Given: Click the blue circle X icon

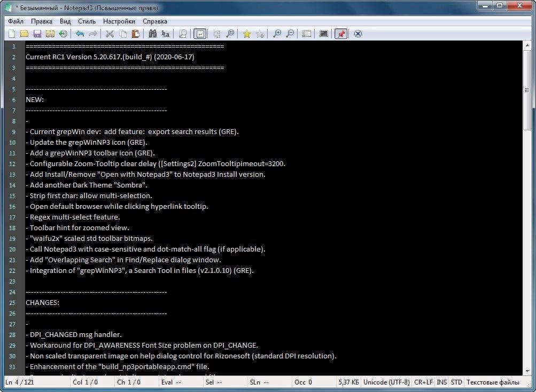Looking at the screenshot, I should click(x=358, y=34).
